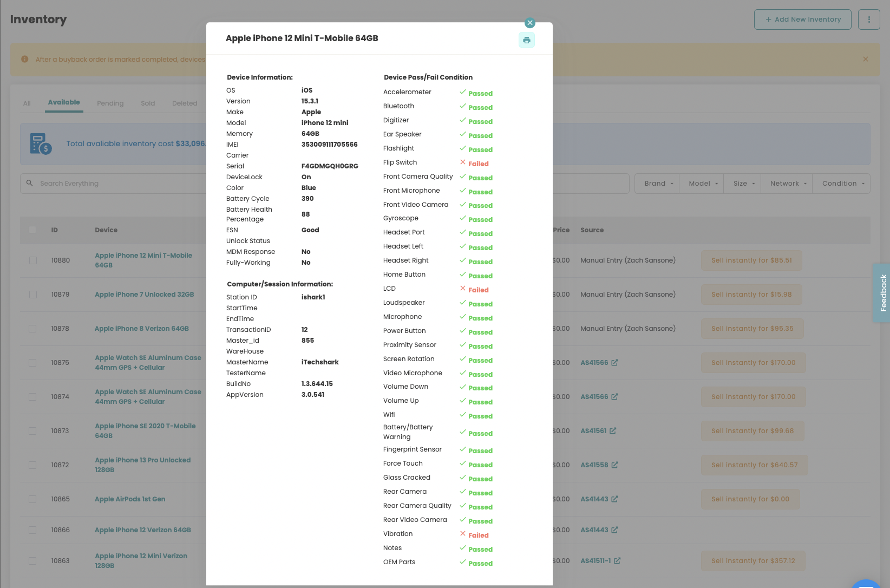Dismiss the yellow buyback notice banner
890x588 pixels.
[865, 59]
